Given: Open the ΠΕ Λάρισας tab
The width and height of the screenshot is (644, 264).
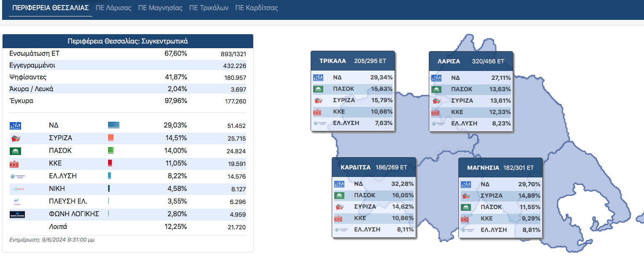Looking at the screenshot, I should coord(113,8).
